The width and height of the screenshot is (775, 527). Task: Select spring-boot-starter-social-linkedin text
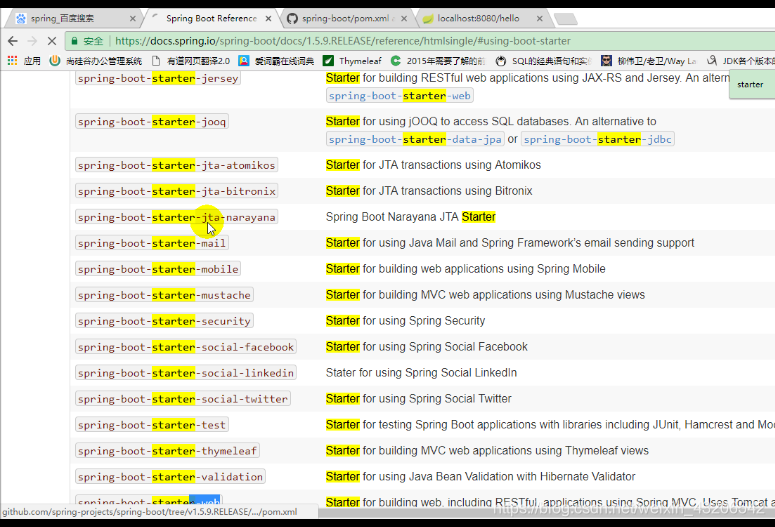[x=186, y=373]
